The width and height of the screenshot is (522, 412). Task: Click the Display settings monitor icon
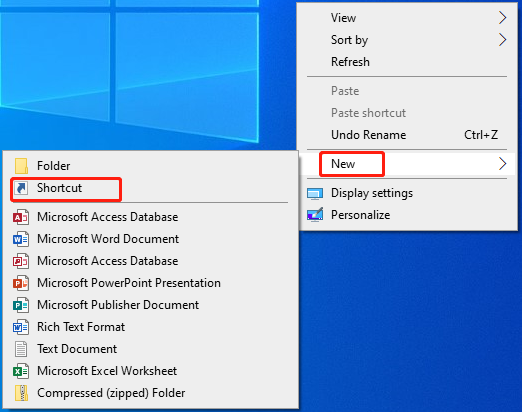(x=315, y=194)
